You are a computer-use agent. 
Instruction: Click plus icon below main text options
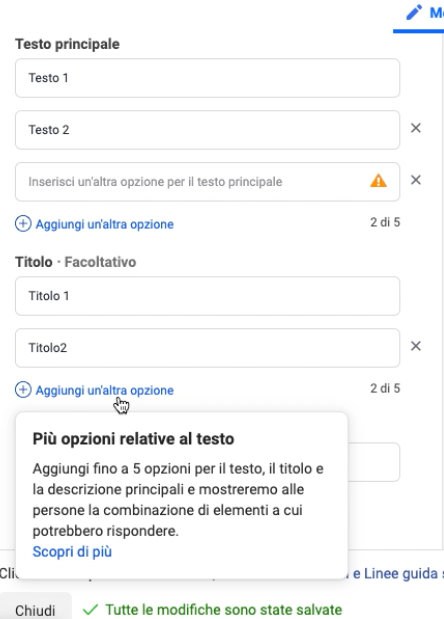click(x=23, y=223)
